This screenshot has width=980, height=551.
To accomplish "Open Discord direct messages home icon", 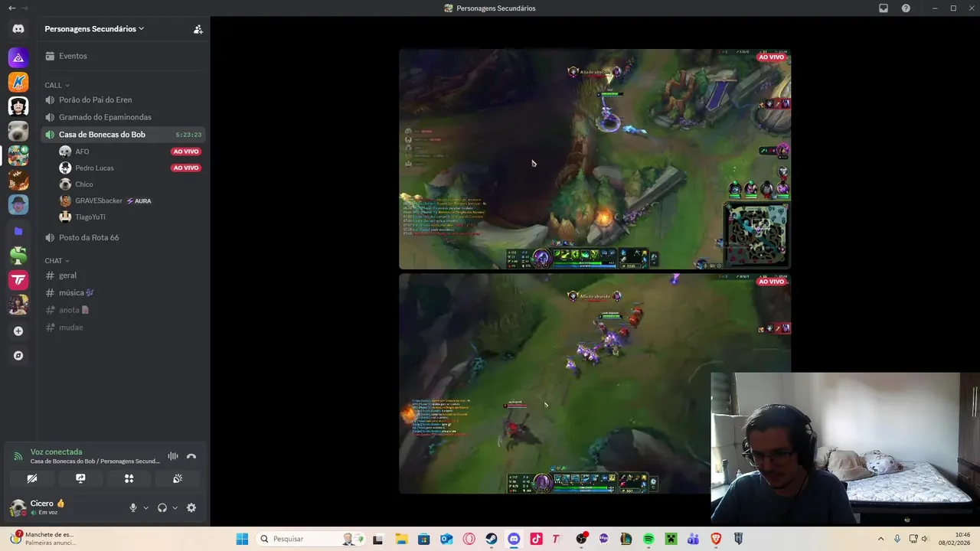I will click(x=18, y=29).
